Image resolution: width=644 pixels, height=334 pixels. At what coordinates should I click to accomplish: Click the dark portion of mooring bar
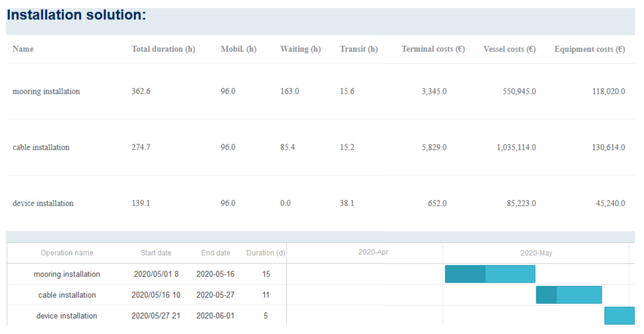tap(465, 274)
